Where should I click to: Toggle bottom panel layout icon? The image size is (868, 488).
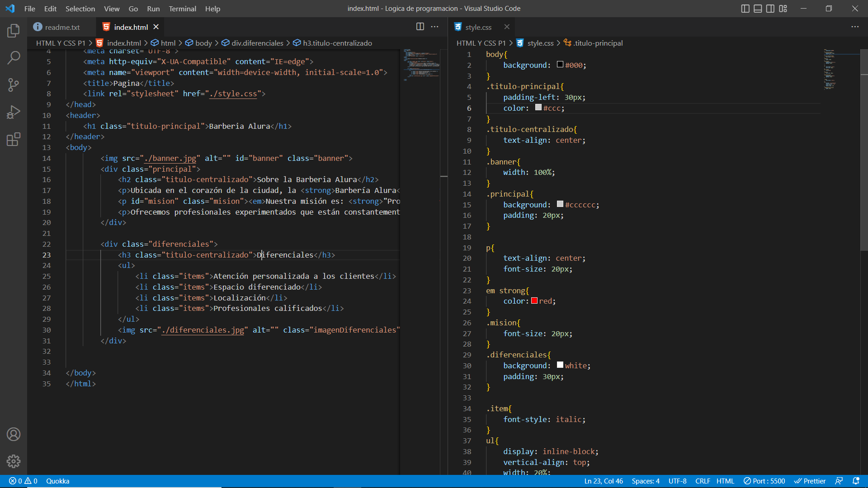pos(758,9)
